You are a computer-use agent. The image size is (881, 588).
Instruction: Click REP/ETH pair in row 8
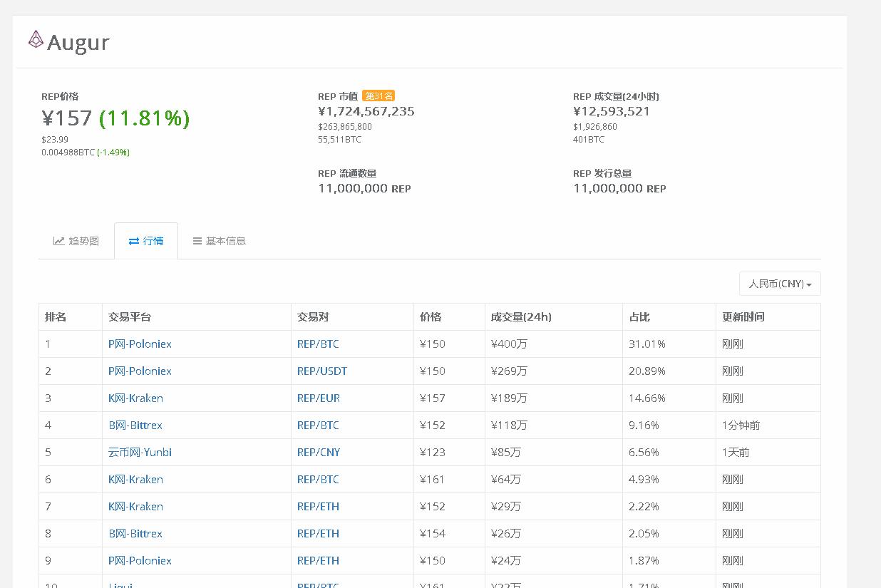point(318,533)
